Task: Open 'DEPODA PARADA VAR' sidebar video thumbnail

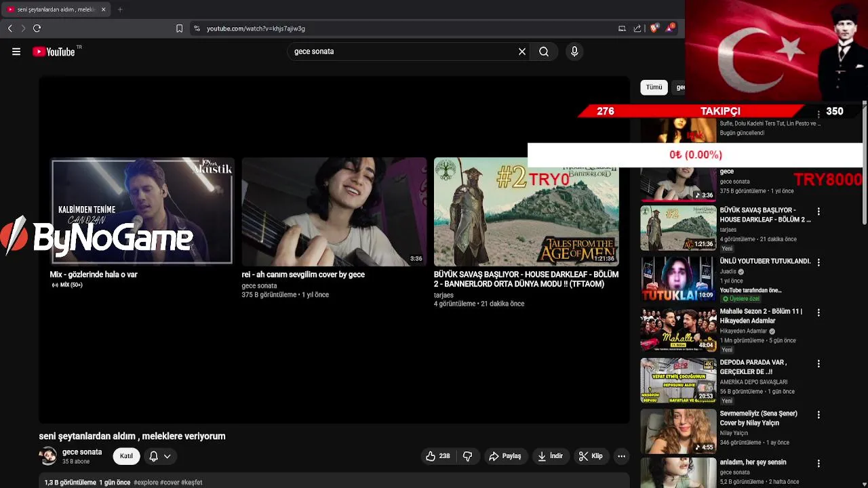Action: tap(678, 380)
